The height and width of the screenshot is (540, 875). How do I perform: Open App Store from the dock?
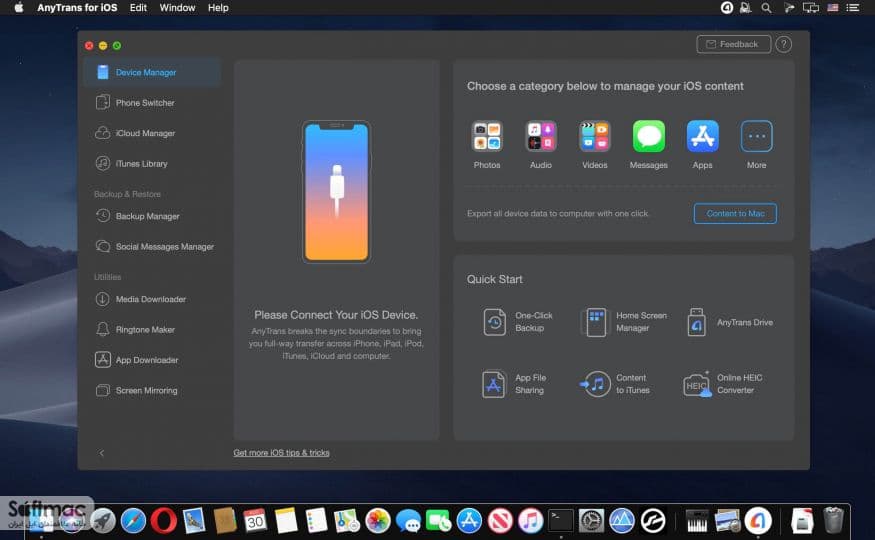tap(469, 521)
